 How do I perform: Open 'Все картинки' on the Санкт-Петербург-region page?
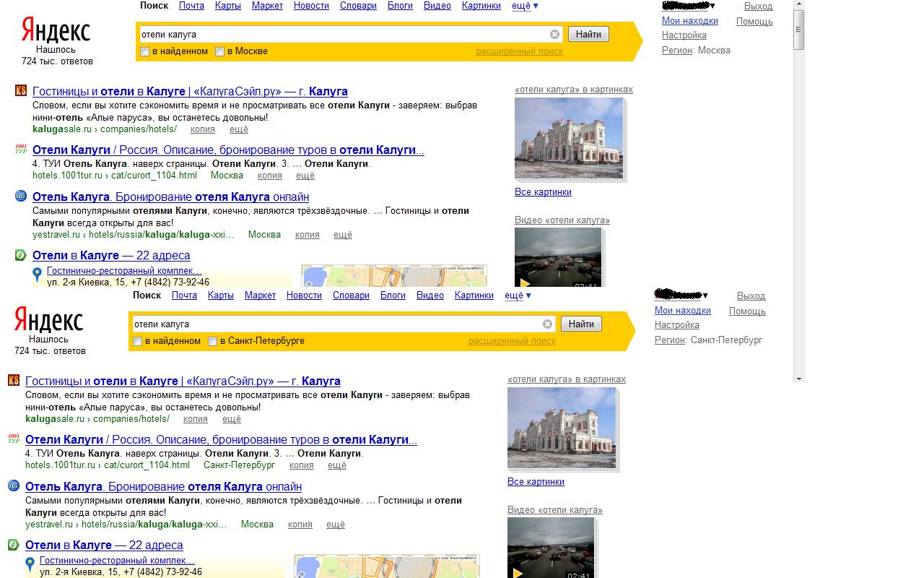pyautogui.click(x=536, y=482)
